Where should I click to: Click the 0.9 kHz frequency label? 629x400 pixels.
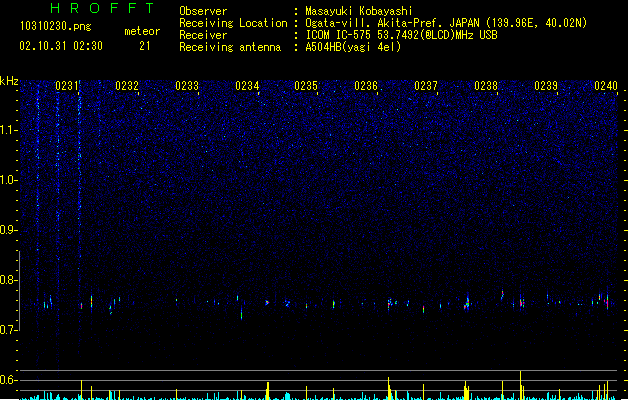[x=9, y=230]
